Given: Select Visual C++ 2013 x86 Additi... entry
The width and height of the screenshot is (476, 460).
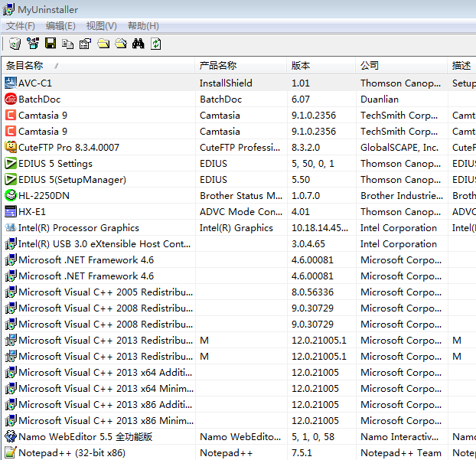Looking at the screenshot, I should [x=106, y=405].
